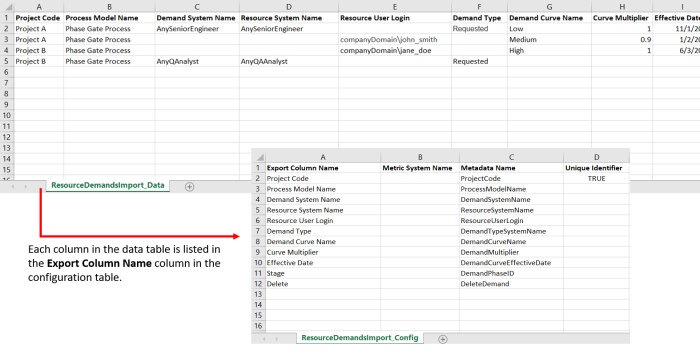Select 'DemandPhaseID' metadata cell
Screen dimensions: 700x360
[x=511, y=273]
